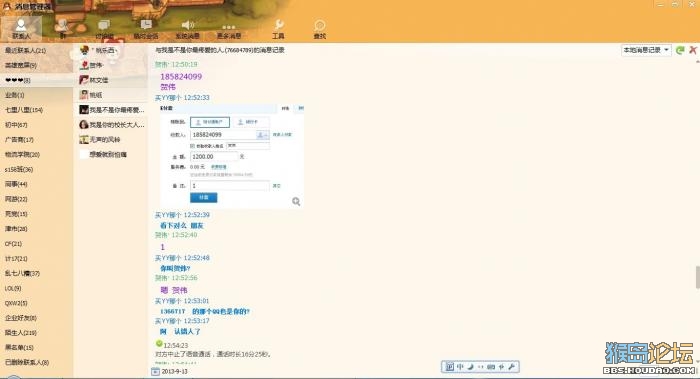This screenshot has height=379, width=700.
Task: Open 系统消息 speaker icon
Action: (188, 29)
